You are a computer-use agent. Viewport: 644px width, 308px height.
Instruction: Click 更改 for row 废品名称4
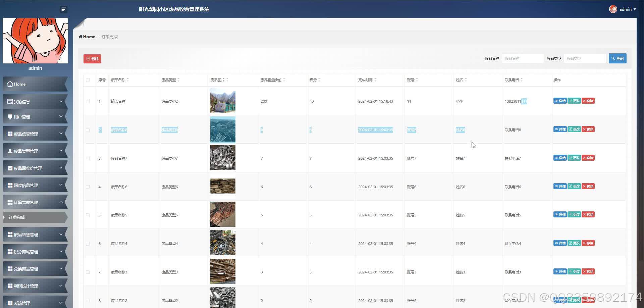click(x=574, y=243)
